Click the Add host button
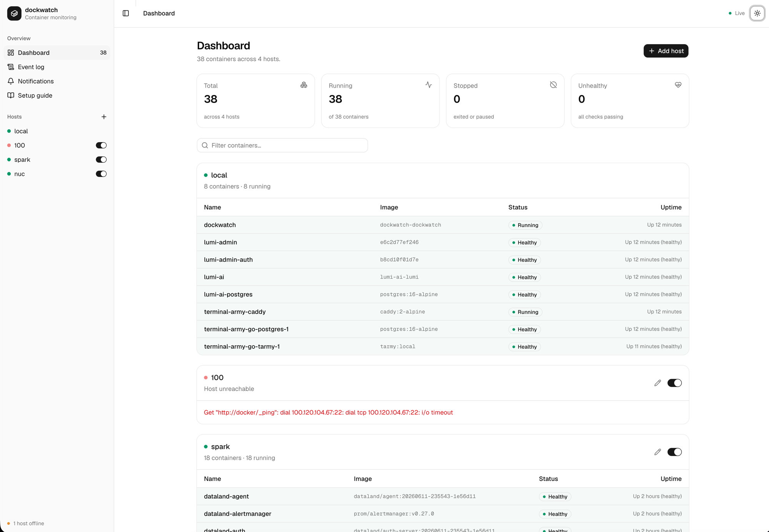This screenshot has width=769, height=532. 666,51
